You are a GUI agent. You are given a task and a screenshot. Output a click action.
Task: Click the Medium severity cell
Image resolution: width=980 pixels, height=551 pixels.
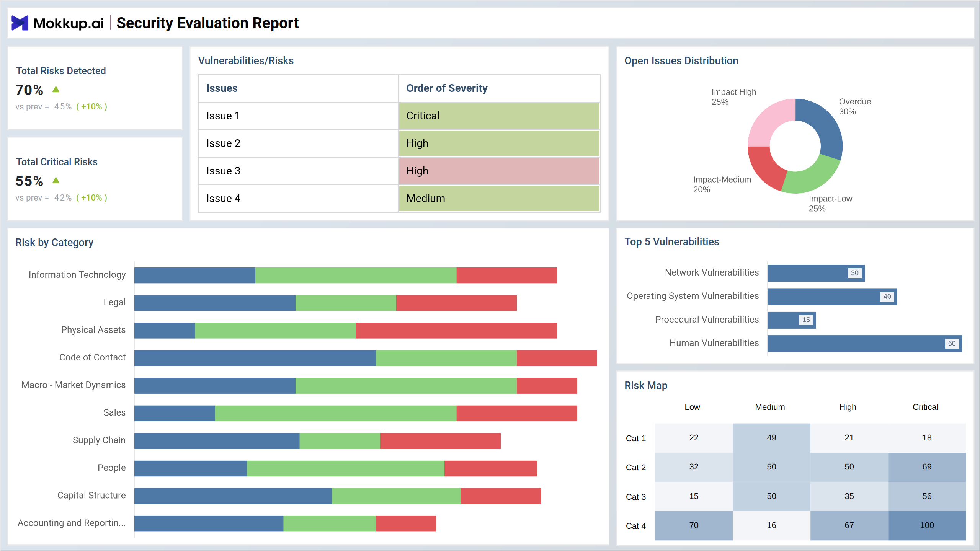pos(499,199)
